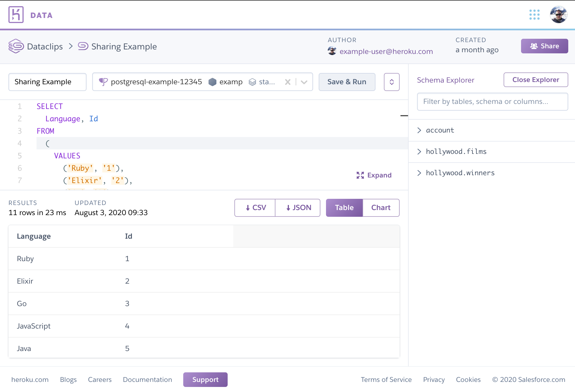The height and width of the screenshot is (392, 575).
Task: Expand the query editor
Action: click(x=374, y=175)
